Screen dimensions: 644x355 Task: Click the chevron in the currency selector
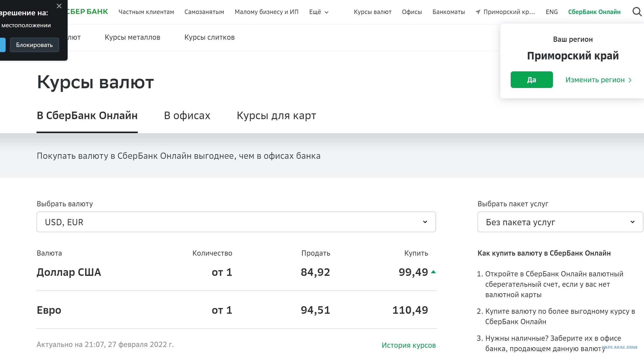tap(425, 222)
